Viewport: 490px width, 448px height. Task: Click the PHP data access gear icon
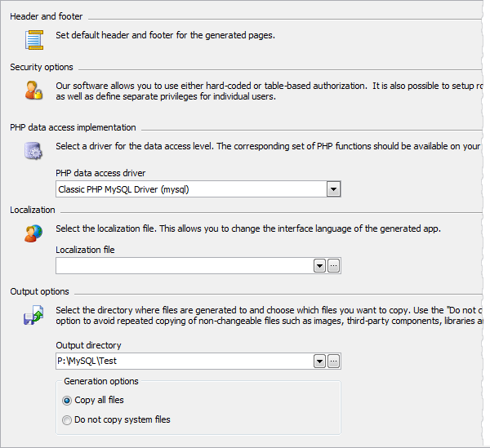tap(33, 151)
